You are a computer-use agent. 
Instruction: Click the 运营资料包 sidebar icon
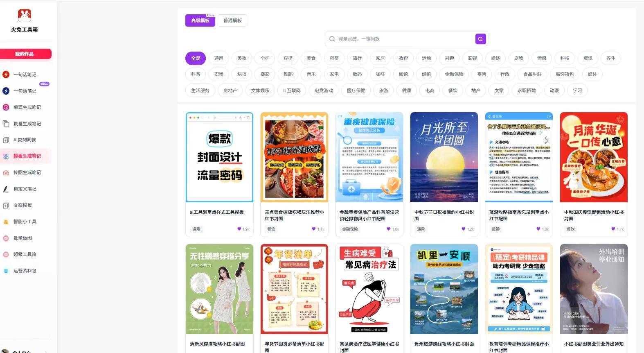coord(6,271)
